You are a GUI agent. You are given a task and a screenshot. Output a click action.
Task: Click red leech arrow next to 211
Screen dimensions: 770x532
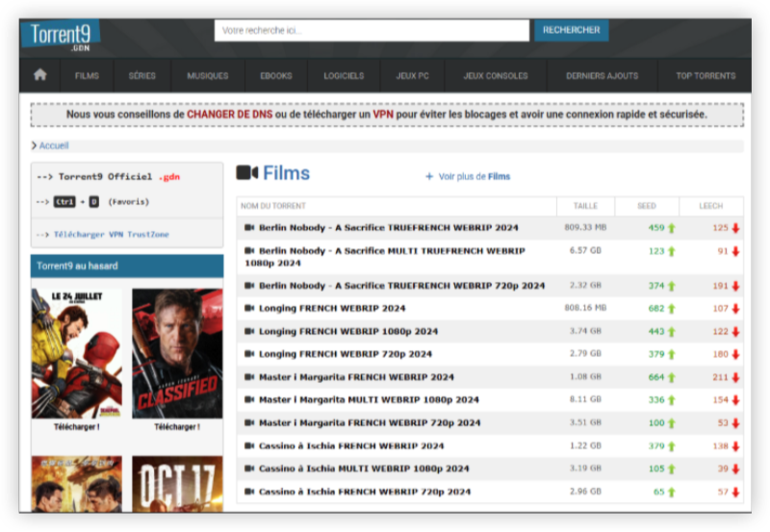click(x=735, y=377)
